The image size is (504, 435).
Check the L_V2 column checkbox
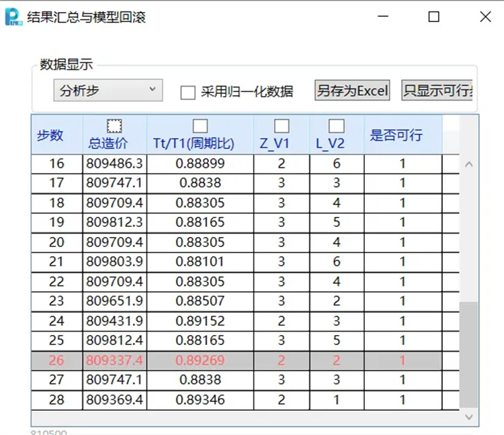pyautogui.click(x=337, y=126)
